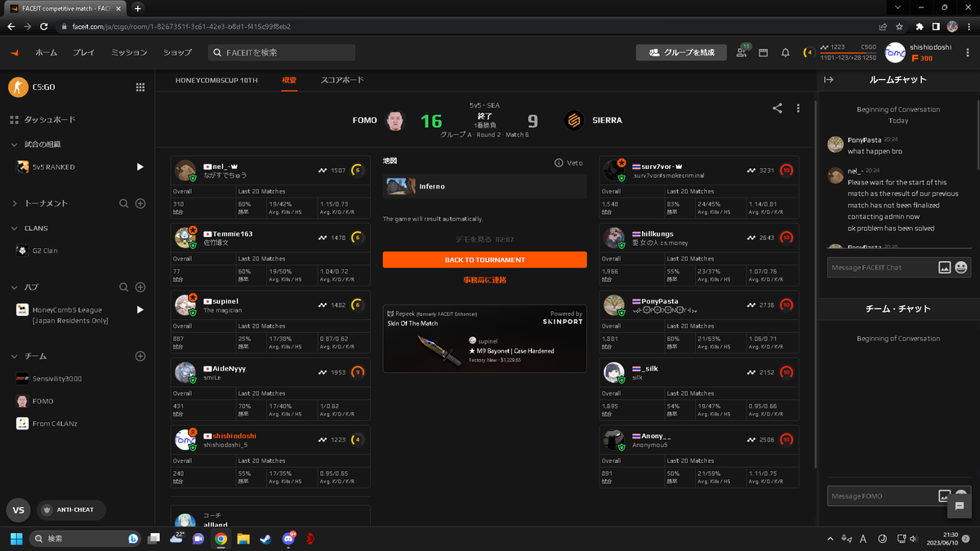Open the HONEYCOMBSCUP 10TH tab
The height and width of the screenshot is (551, 980).
[216, 80]
